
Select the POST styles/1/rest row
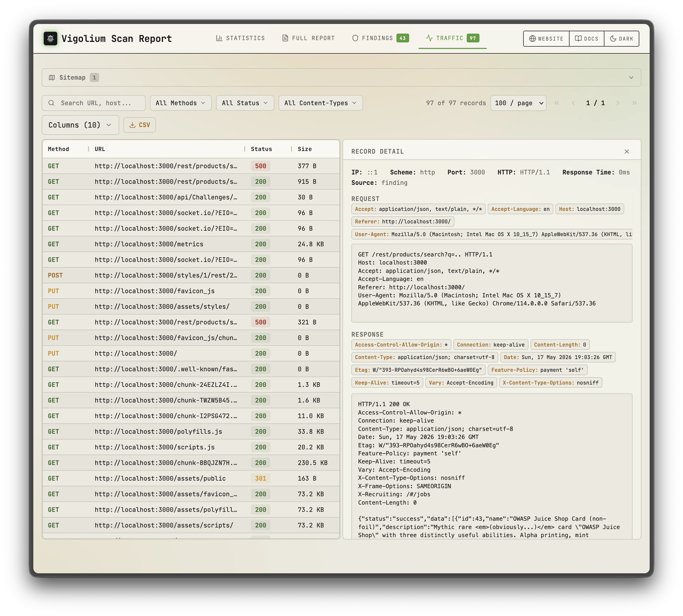click(191, 275)
